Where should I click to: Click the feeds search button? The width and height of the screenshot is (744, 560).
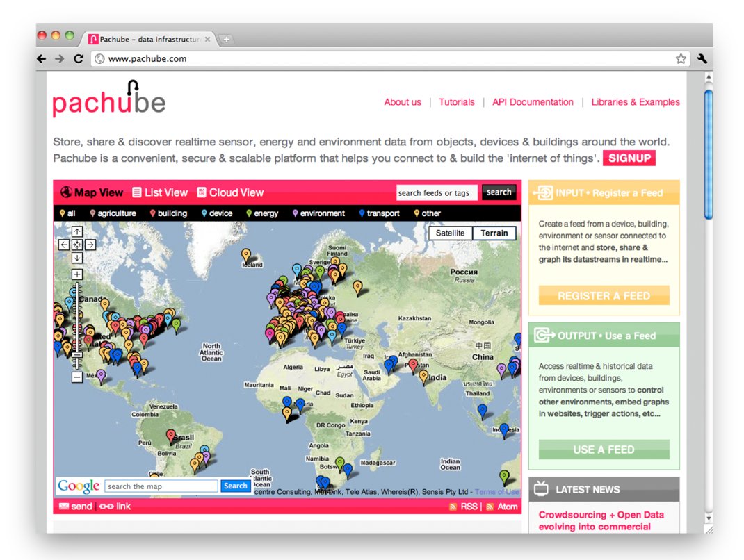[x=499, y=192]
